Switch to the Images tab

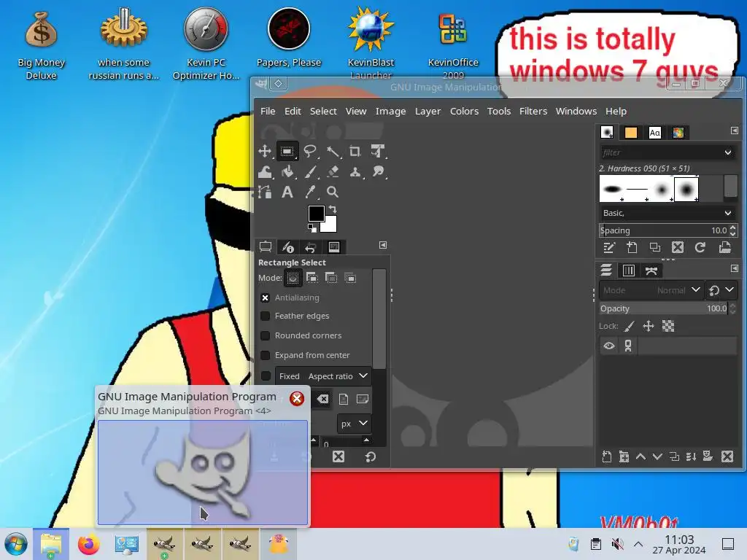(x=334, y=246)
